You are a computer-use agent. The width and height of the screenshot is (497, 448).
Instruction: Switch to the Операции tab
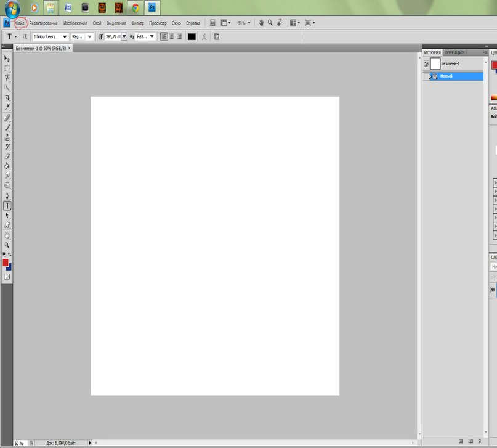(455, 52)
